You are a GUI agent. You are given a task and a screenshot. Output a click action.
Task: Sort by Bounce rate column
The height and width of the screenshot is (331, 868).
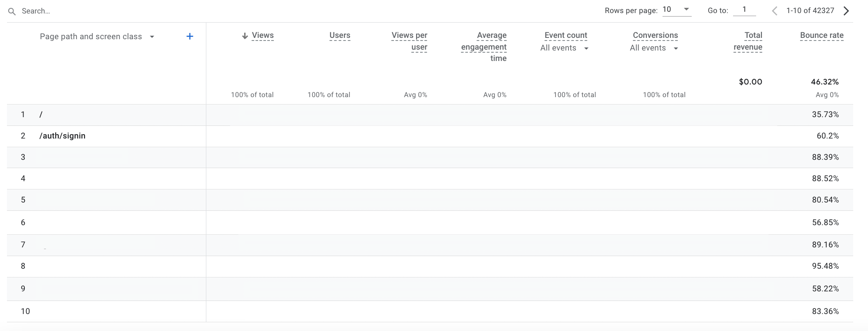coord(821,35)
